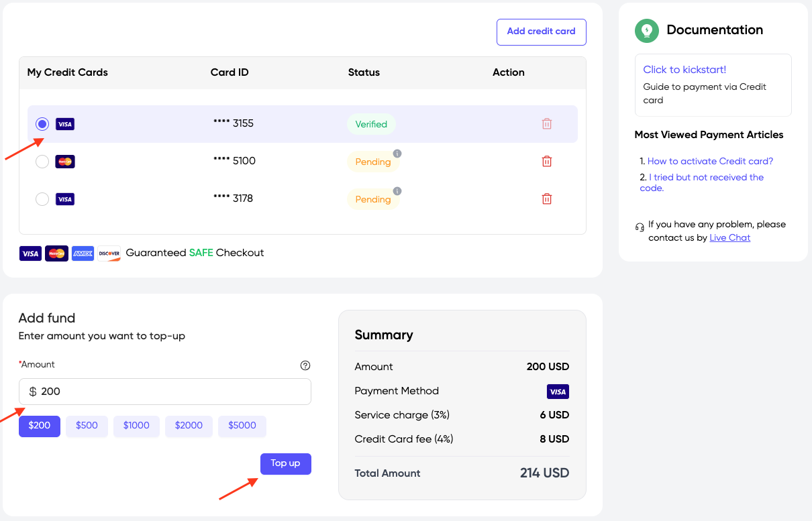Viewport: 812px width, 521px height.
Task: Delete the Mastercard ending 5100
Action: click(546, 161)
